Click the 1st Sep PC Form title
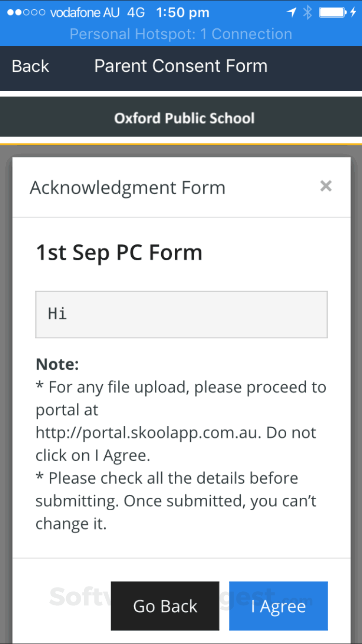Screen dimensions: 362x644 coord(119,253)
